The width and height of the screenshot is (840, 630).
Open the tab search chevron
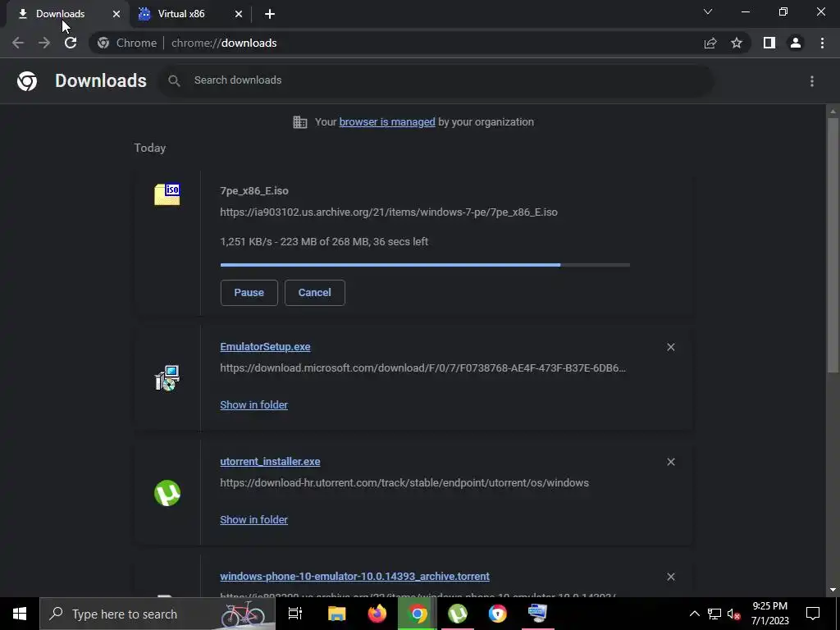(x=708, y=11)
